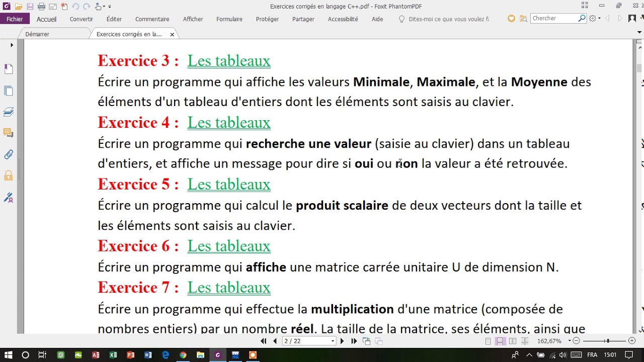
Task: Open the Commentaire ribbon tab
Action: (152, 19)
